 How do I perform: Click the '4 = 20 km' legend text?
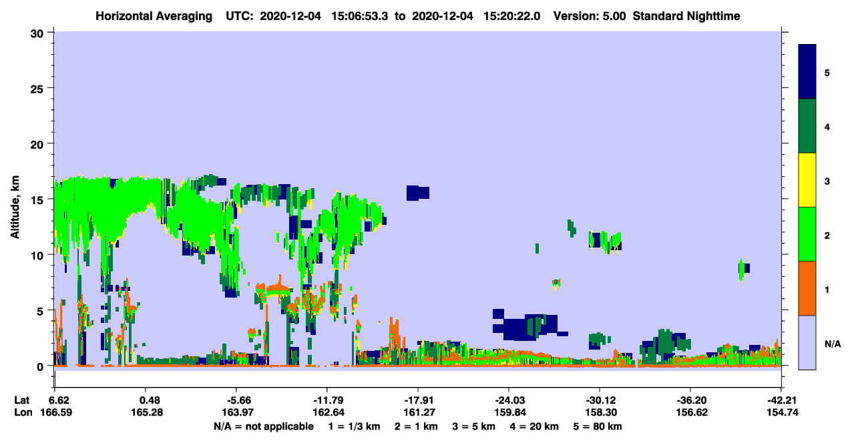click(535, 426)
